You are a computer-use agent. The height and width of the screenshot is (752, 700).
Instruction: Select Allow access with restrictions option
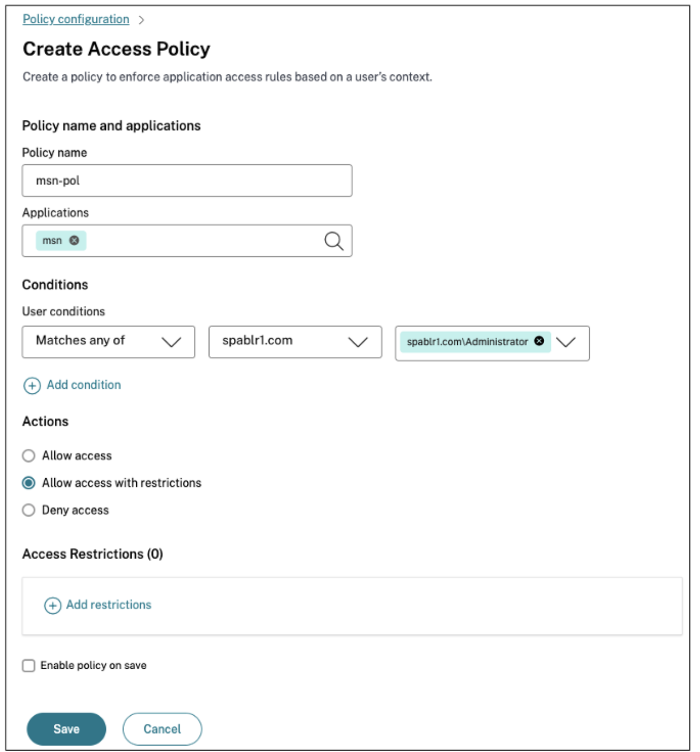(29, 483)
